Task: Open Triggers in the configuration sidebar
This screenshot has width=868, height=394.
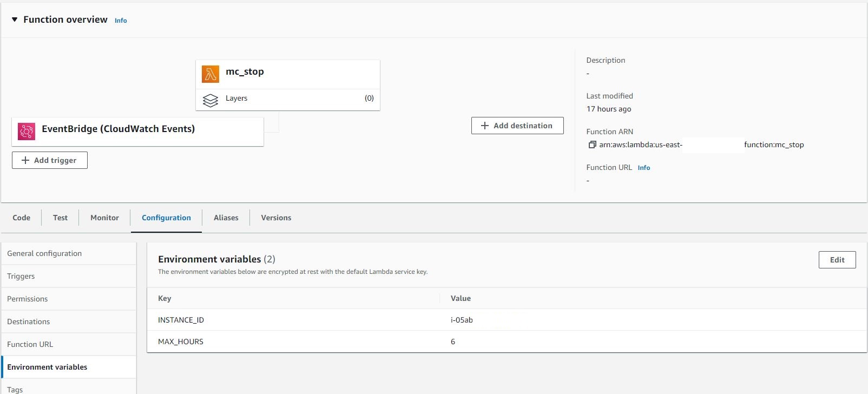Action: pos(21,276)
